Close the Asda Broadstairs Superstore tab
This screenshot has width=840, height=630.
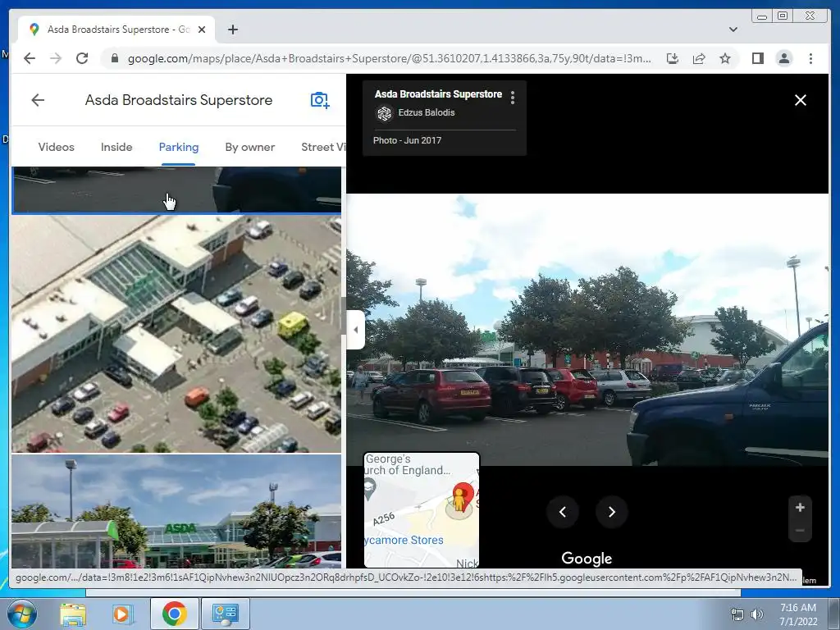click(x=202, y=30)
